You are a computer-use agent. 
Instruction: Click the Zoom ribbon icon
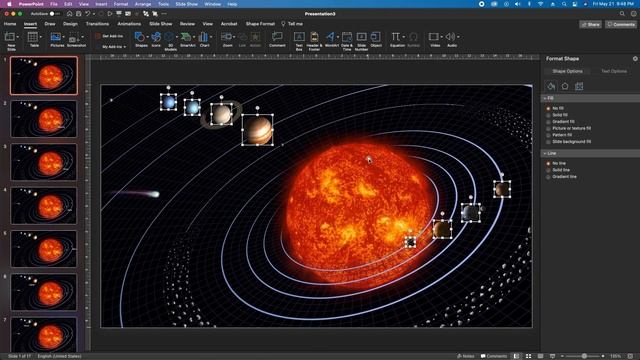(226, 37)
